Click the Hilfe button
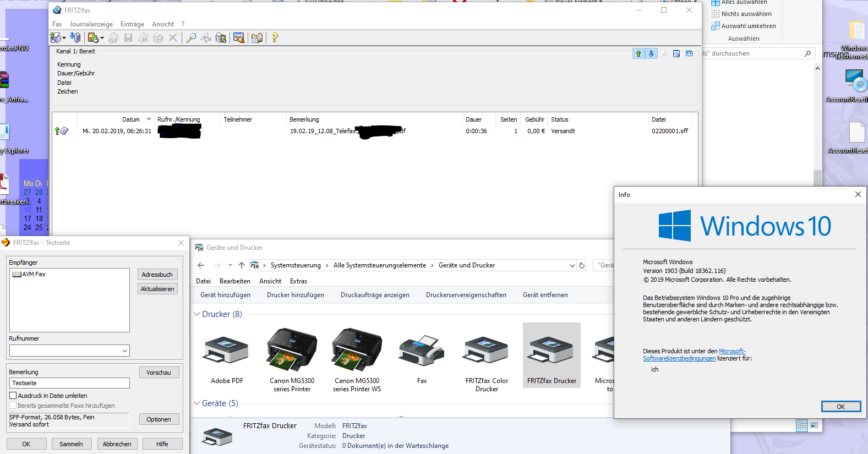 point(162,444)
